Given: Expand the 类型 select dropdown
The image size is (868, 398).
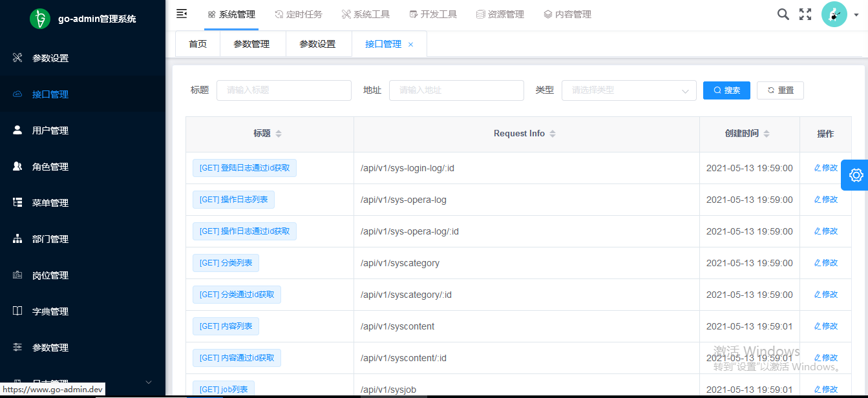Looking at the screenshot, I should coord(628,90).
